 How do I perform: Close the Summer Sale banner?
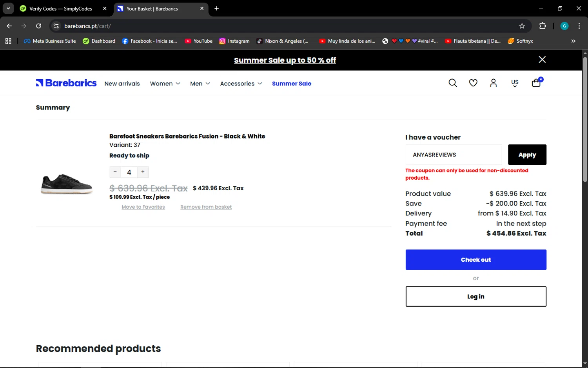[542, 60]
